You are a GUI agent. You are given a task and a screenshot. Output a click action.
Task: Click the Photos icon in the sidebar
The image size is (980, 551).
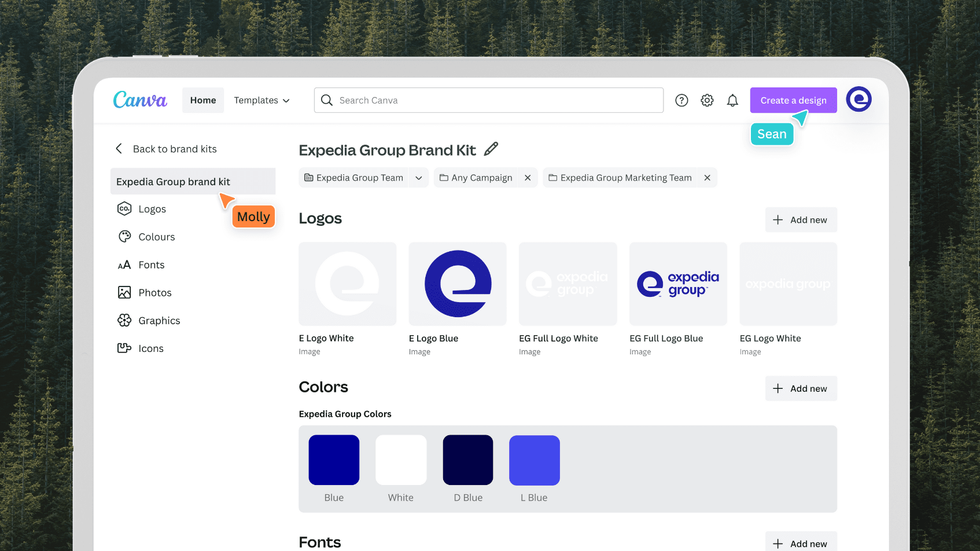click(125, 292)
